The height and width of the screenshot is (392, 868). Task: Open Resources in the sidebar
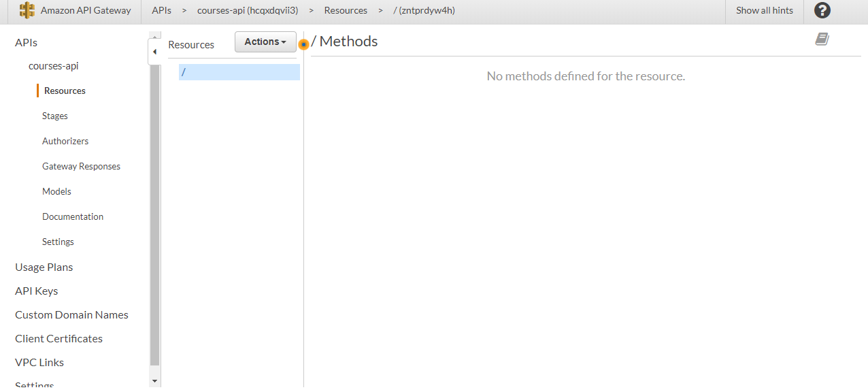tap(65, 91)
